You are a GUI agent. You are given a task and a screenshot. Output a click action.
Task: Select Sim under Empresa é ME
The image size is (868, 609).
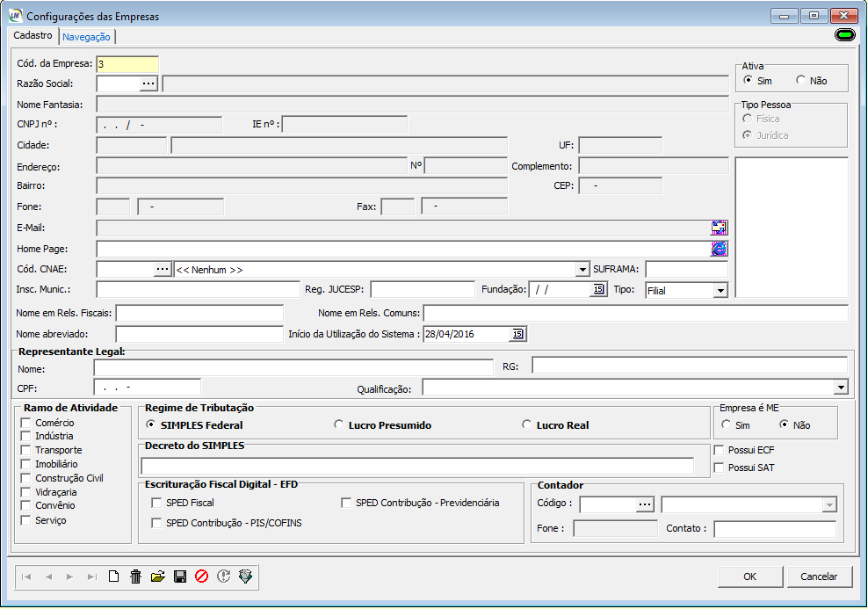727,424
